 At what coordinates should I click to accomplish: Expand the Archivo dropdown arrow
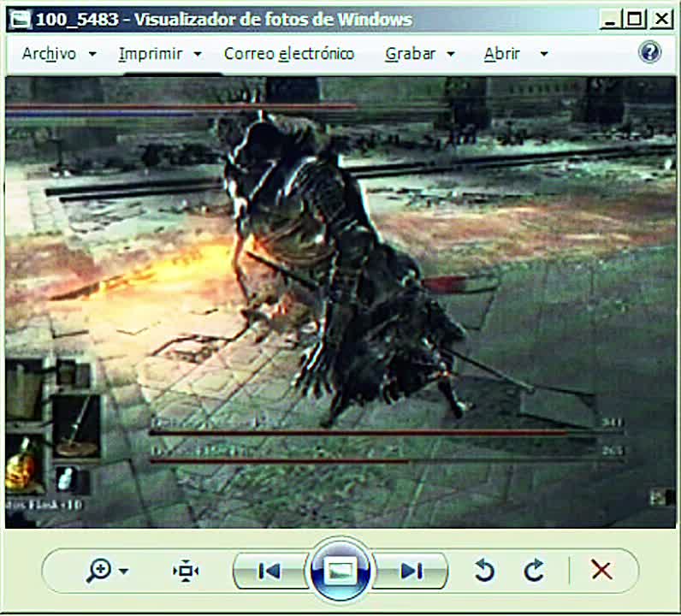[x=92, y=54]
